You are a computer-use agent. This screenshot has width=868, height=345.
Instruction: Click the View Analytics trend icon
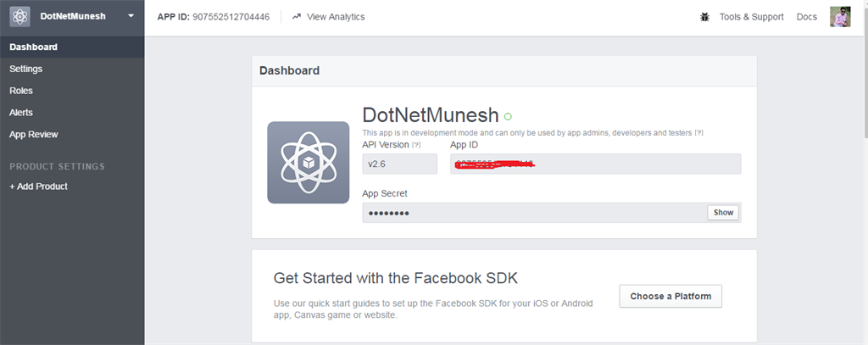pos(296,16)
